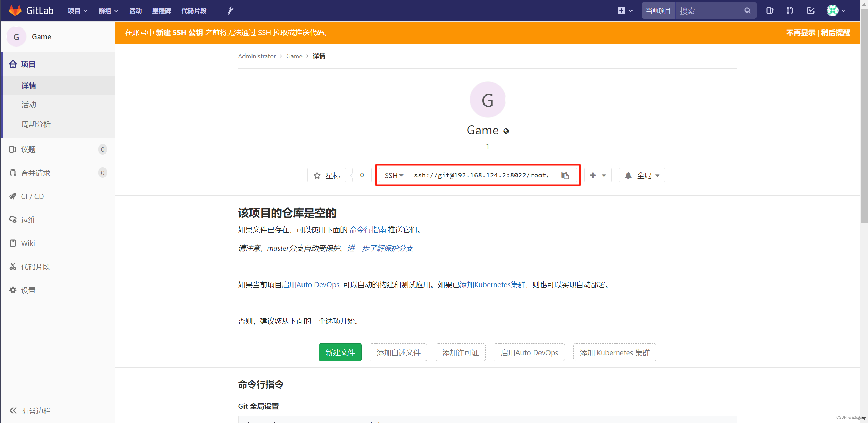Click the GitLab fox logo

click(x=15, y=10)
